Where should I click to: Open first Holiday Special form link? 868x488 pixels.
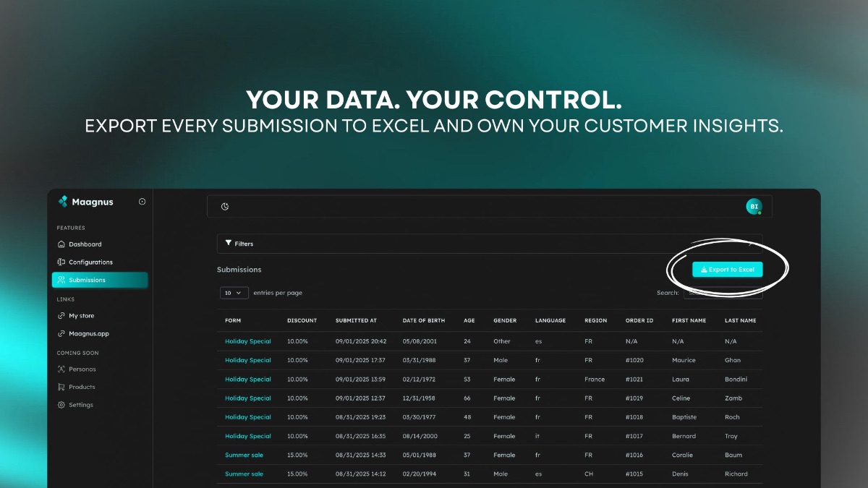point(247,341)
